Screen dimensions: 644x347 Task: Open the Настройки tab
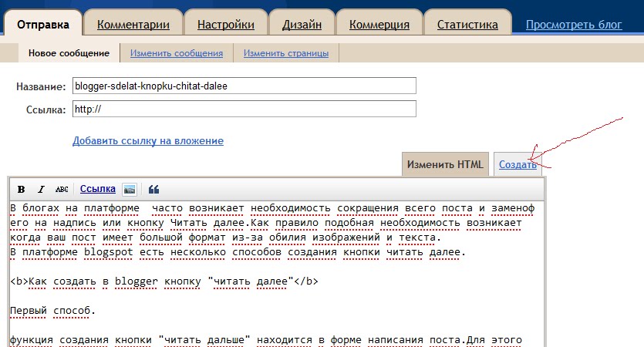(226, 25)
